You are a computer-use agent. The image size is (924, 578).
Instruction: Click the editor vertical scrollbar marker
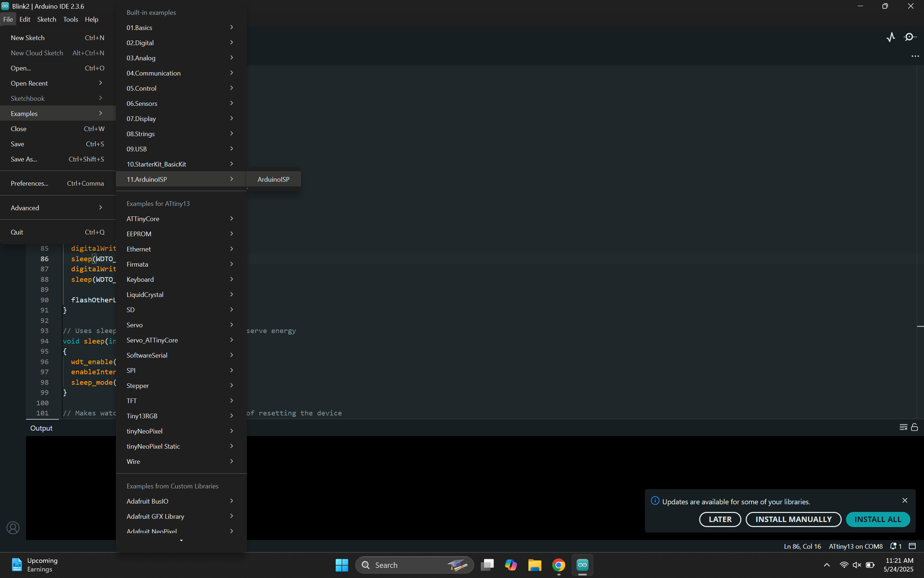[x=920, y=326]
